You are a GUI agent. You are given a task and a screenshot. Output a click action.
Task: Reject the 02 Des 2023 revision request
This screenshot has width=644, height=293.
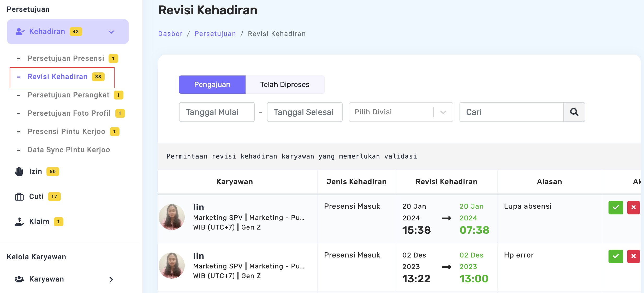(633, 256)
